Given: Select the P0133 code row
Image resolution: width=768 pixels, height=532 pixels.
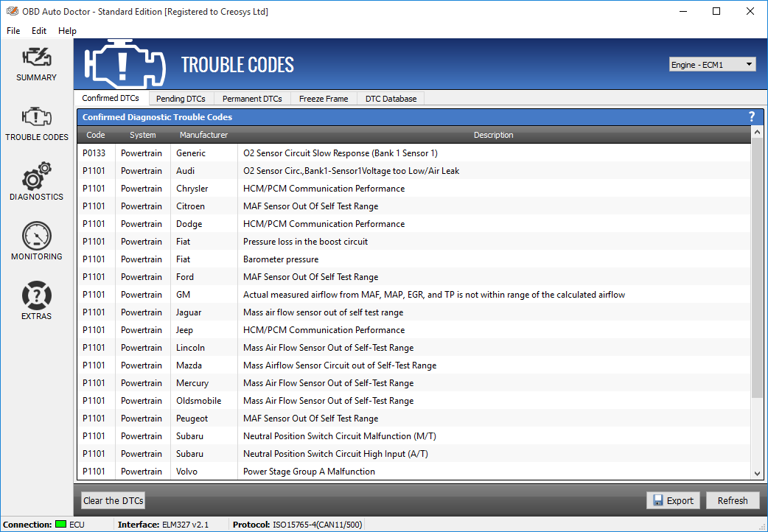Looking at the screenshot, I should tap(414, 153).
